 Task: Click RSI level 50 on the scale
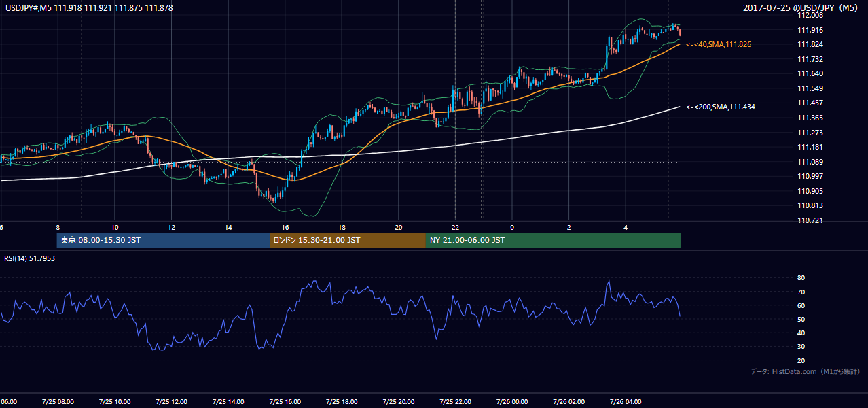(x=801, y=319)
